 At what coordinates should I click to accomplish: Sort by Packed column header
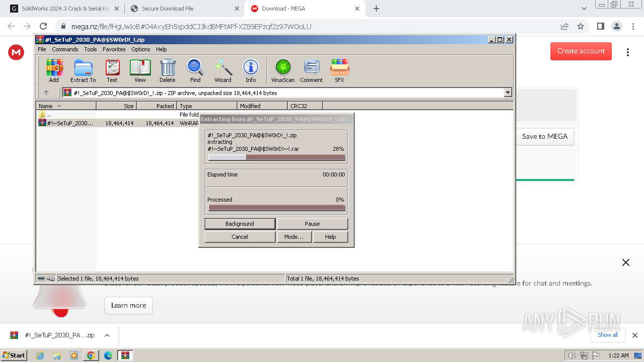pos(156,106)
